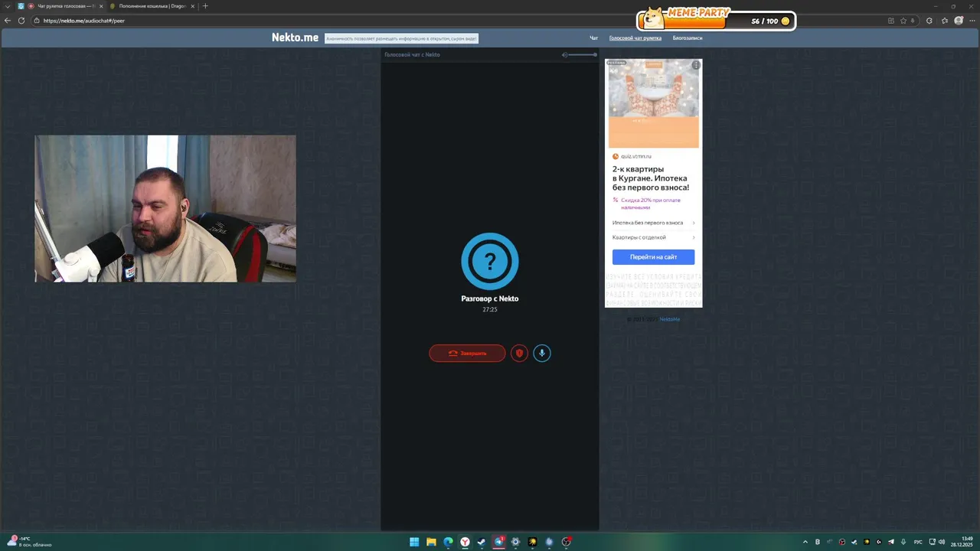This screenshot has height=551, width=980.
Task: Expand "Квартиры с отделкой" ad row
Action: [653, 237]
